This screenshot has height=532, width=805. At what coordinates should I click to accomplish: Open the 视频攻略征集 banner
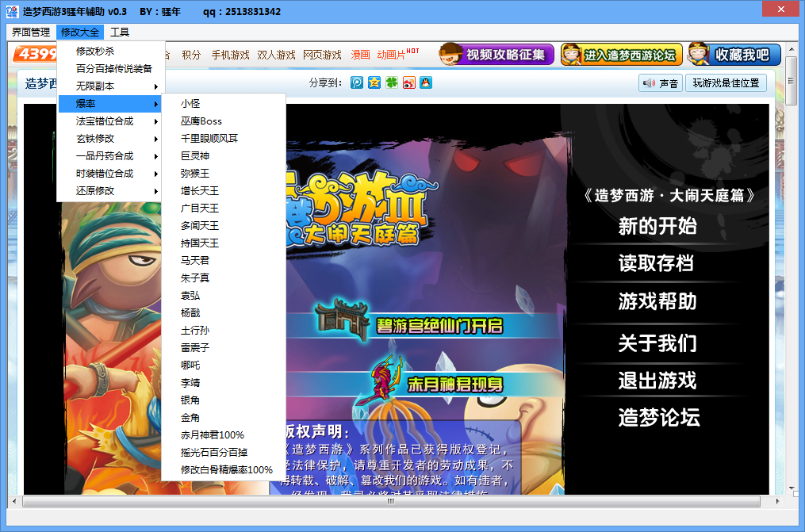tap(496, 55)
